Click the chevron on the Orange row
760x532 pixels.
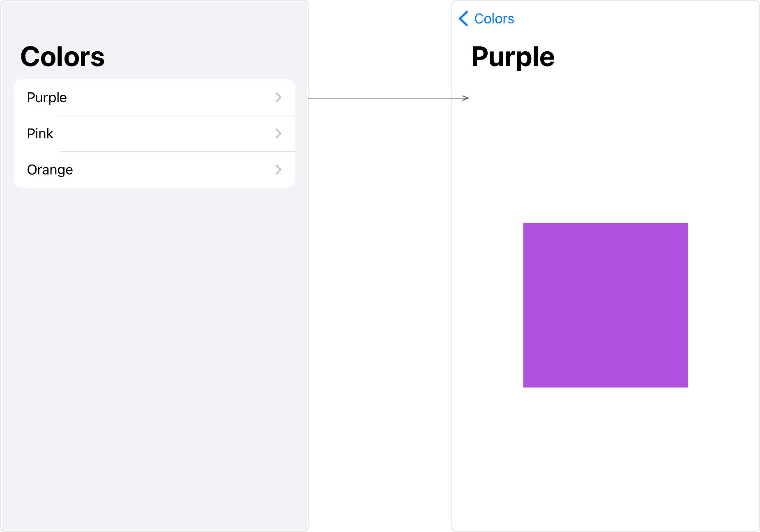(279, 170)
